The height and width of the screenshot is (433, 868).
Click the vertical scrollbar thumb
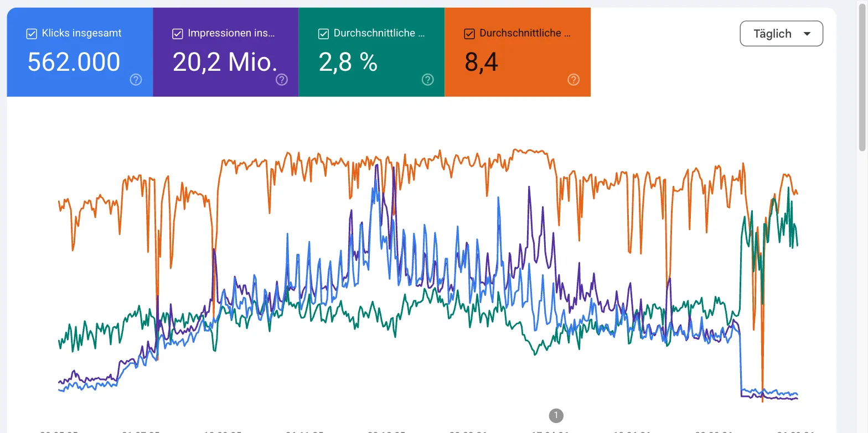click(862, 77)
